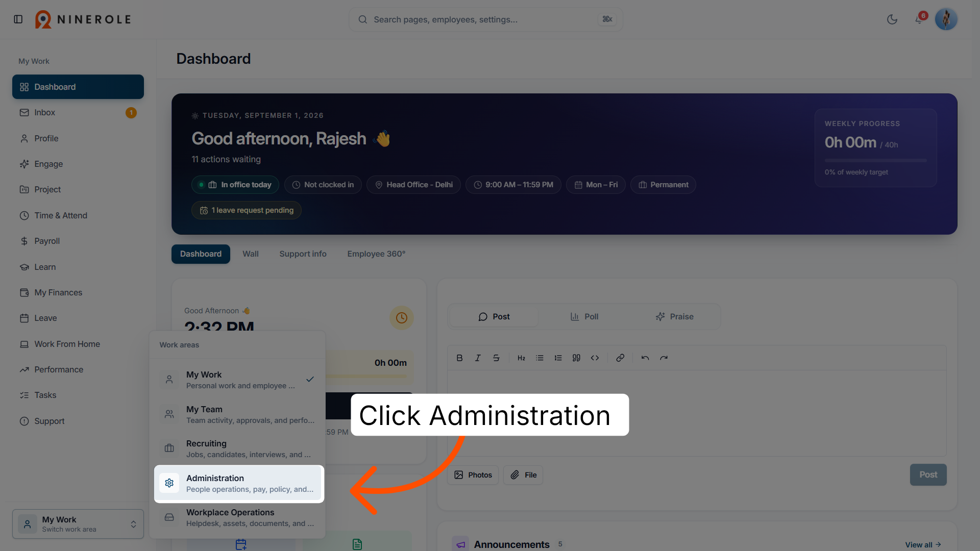Open Project section

78,189
